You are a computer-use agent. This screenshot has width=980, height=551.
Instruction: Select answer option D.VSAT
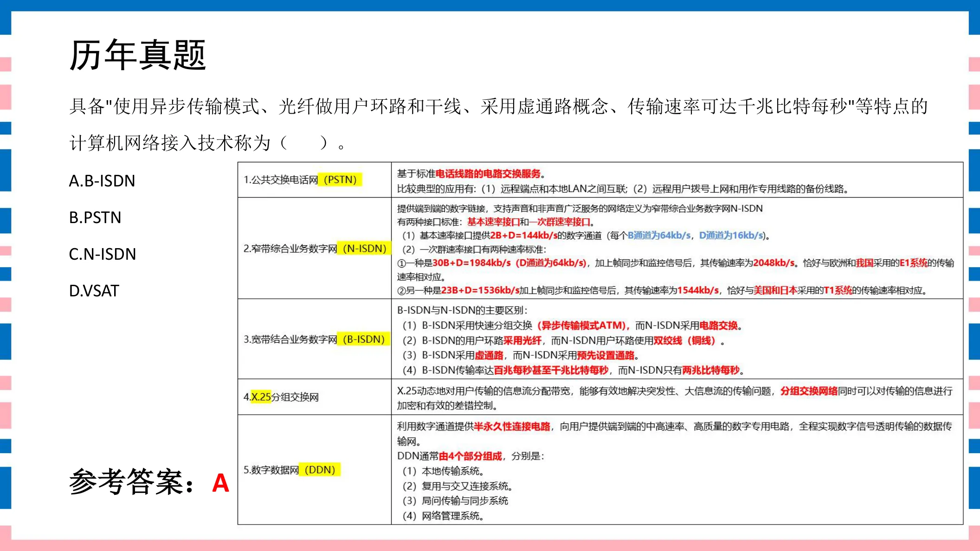[94, 290]
